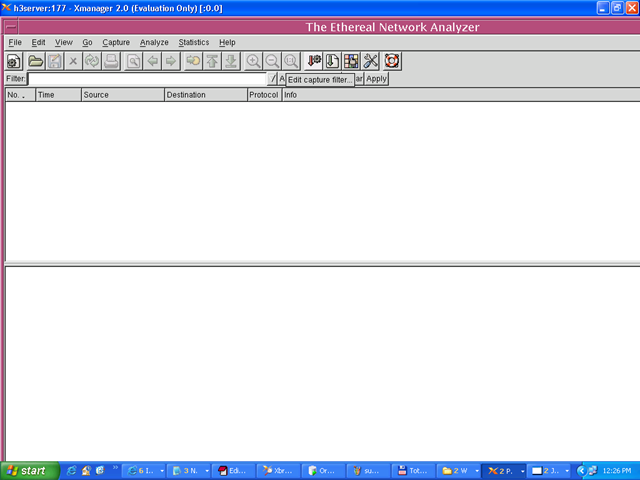Zoom in using the plus magnifier
640x480 pixels.
point(253,61)
